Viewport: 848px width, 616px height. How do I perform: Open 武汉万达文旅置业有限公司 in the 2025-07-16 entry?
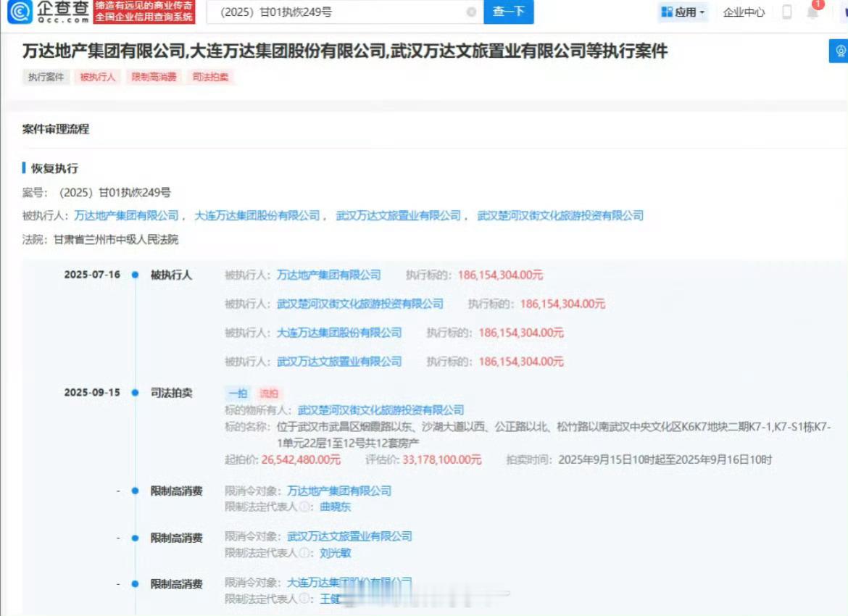339,361
